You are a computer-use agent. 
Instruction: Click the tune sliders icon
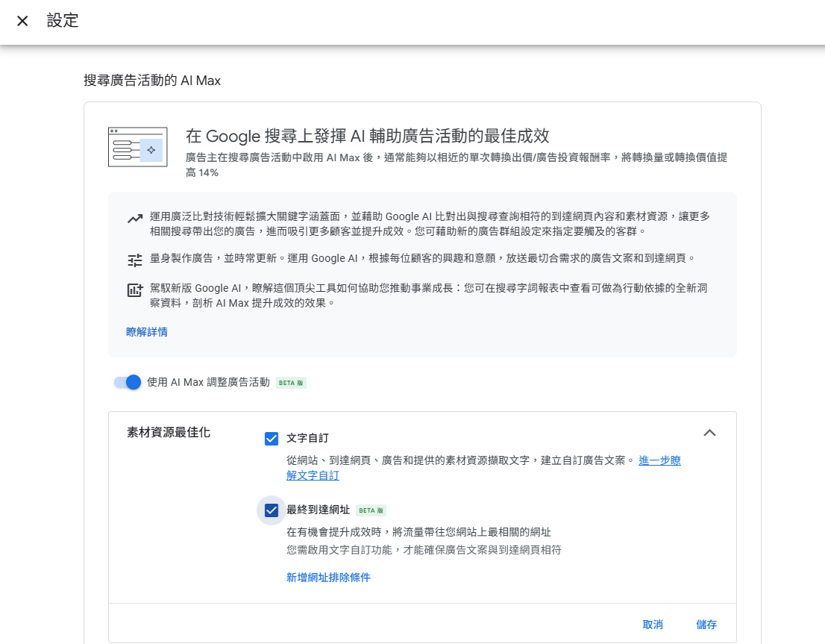click(x=135, y=260)
